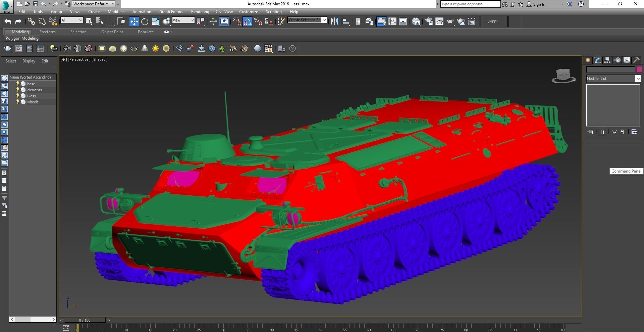Click the time slider 0/100 handle
644x332 pixels.
pyautogui.click(x=85, y=320)
